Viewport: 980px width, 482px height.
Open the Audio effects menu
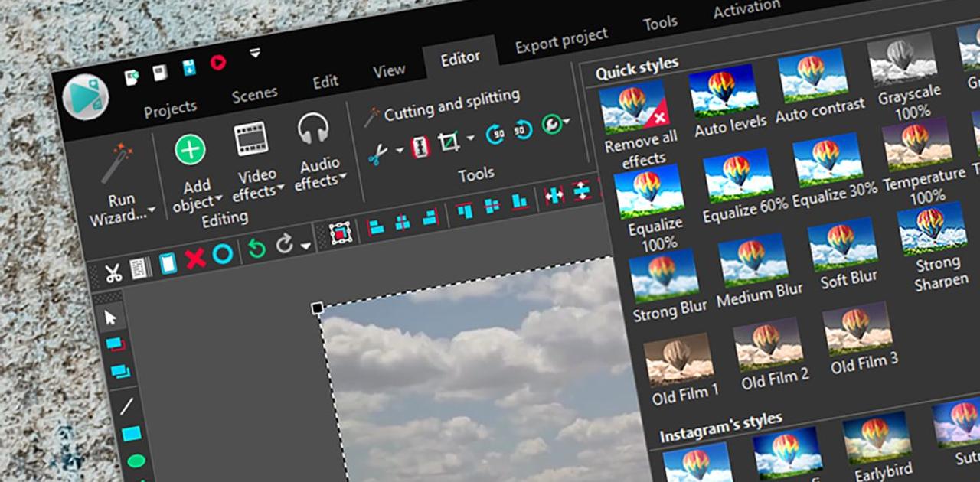pos(318,152)
